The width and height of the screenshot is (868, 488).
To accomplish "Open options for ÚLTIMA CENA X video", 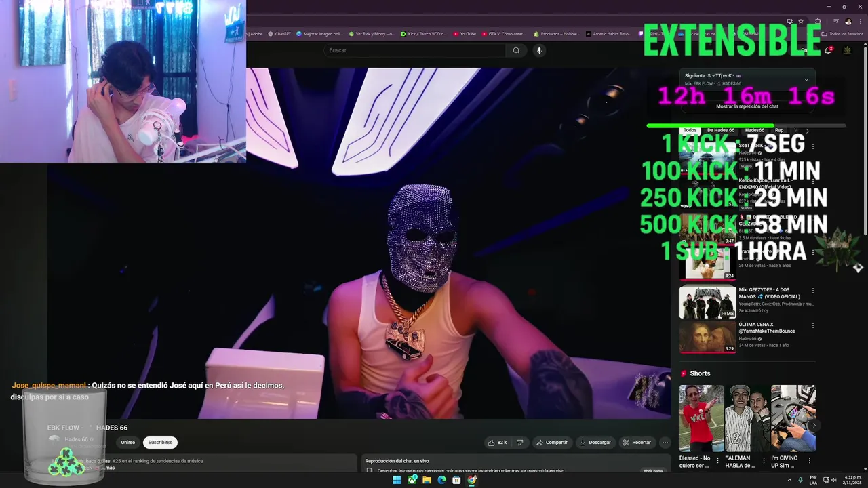I will click(812, 325).
